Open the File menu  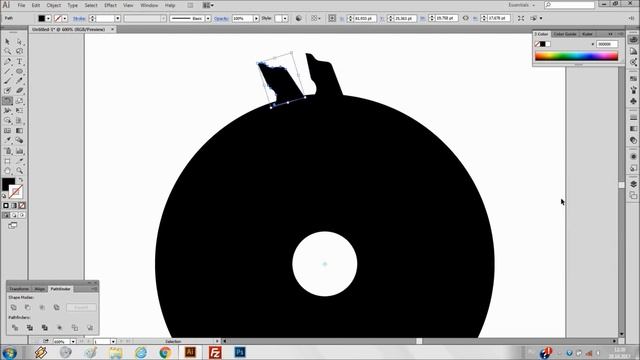pyautogui.click(x=21, y=5)
